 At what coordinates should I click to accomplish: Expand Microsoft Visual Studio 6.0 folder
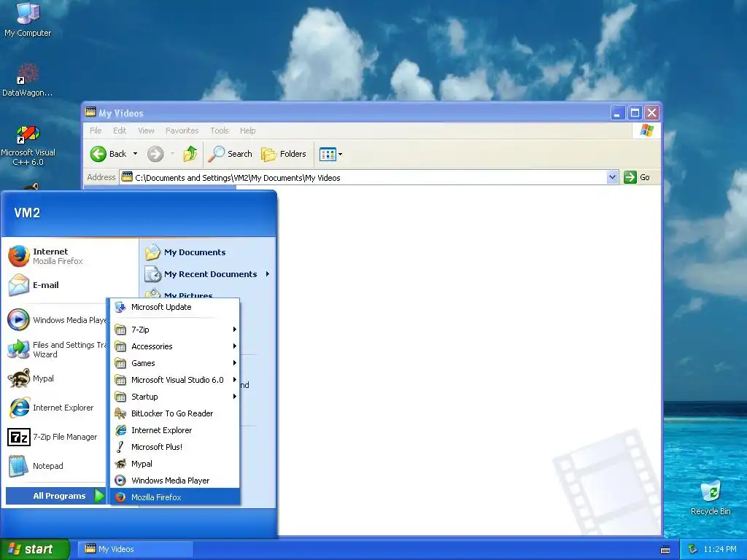(175, 379)
